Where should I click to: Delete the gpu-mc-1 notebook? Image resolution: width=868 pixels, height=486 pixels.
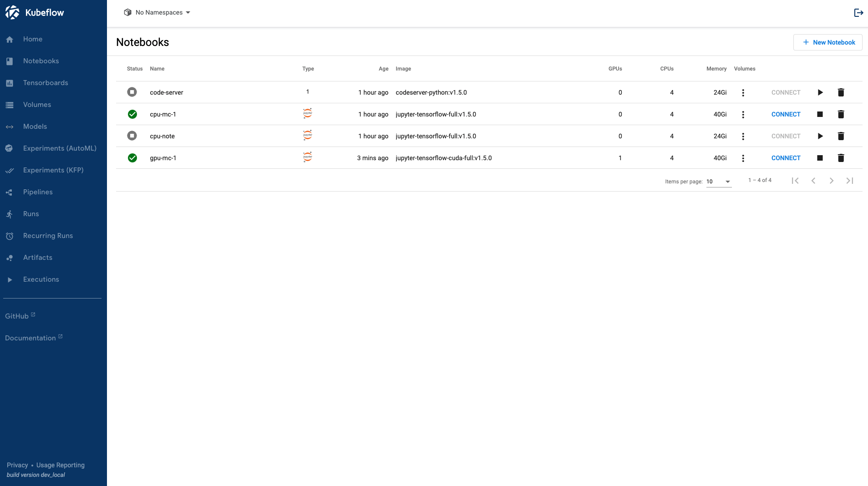point(841,158)
